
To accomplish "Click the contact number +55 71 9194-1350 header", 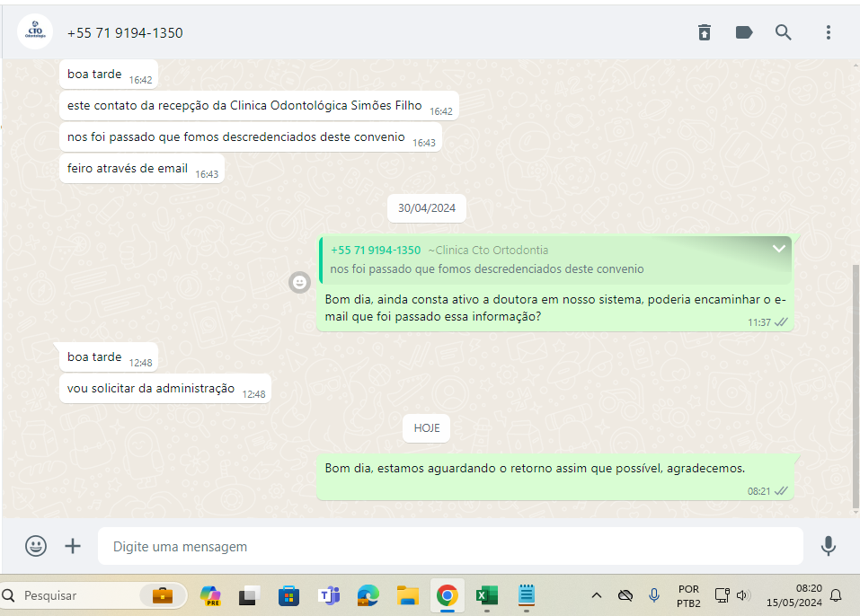I will tap(125, 33).
